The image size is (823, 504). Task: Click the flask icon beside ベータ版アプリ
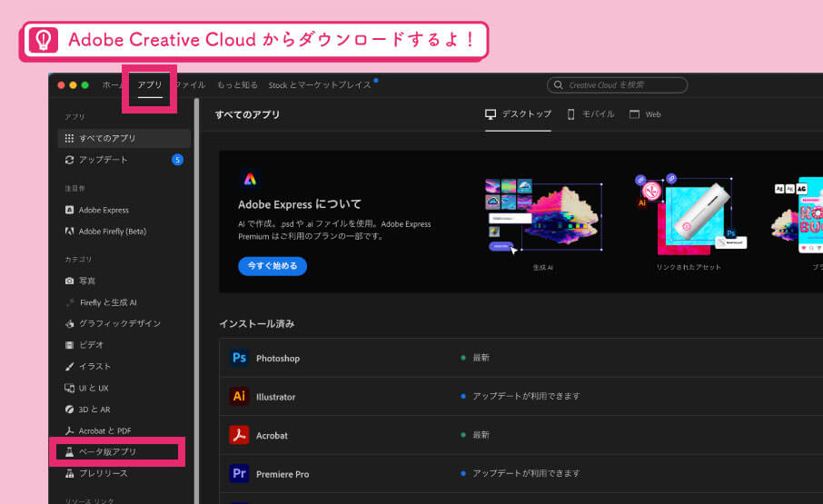point(69,452)
